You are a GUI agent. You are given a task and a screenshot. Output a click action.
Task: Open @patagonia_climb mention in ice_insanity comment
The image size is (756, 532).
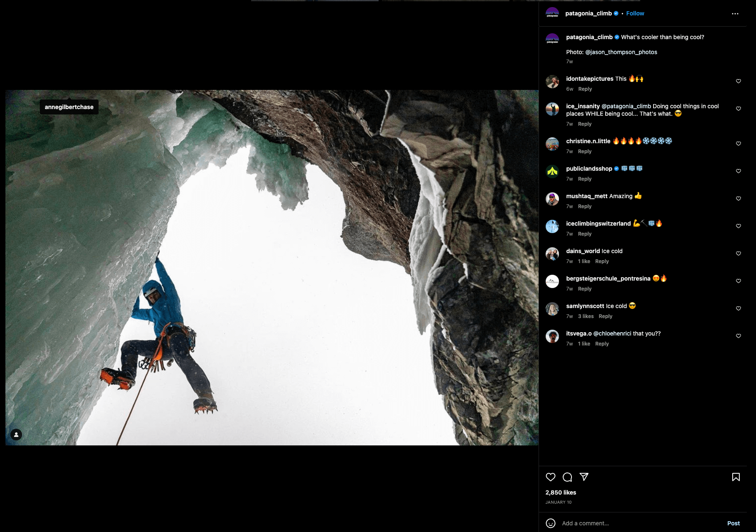coord(626,106)
